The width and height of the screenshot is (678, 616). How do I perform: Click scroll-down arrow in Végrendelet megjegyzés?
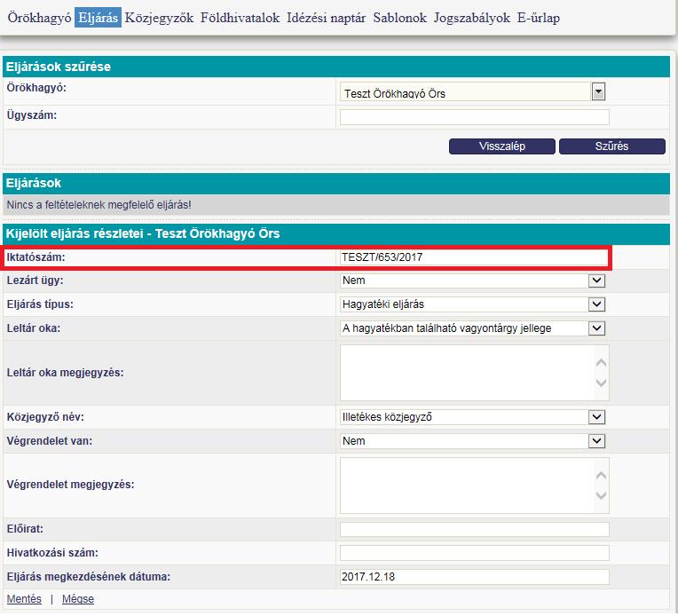point(601,496)
